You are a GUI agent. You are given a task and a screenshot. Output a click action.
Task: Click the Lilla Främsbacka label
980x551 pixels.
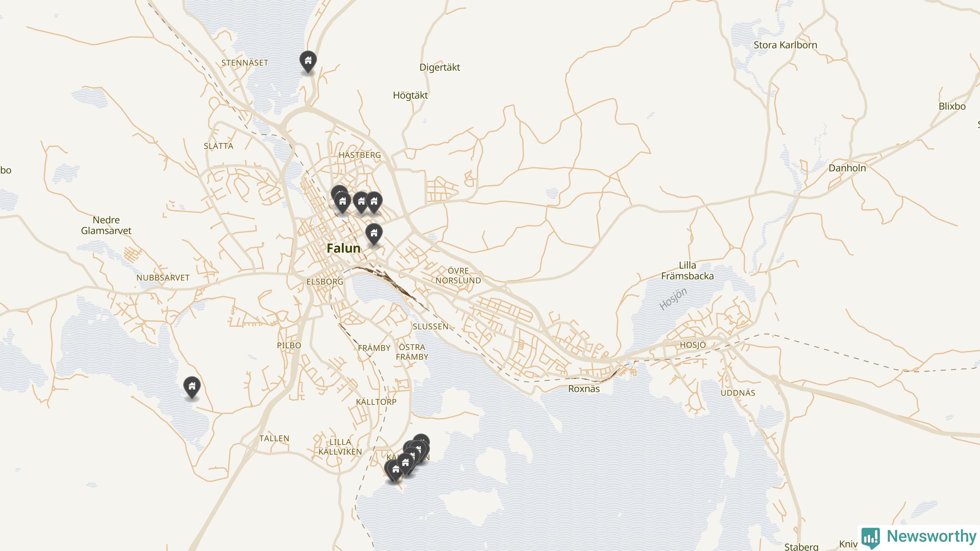click(687, 271)
